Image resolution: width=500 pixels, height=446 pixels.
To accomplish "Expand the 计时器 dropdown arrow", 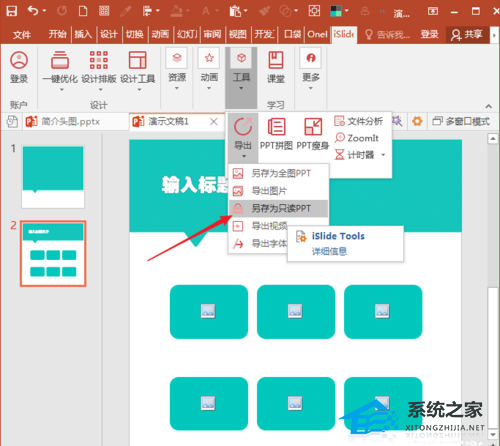I will pos(383,155).
